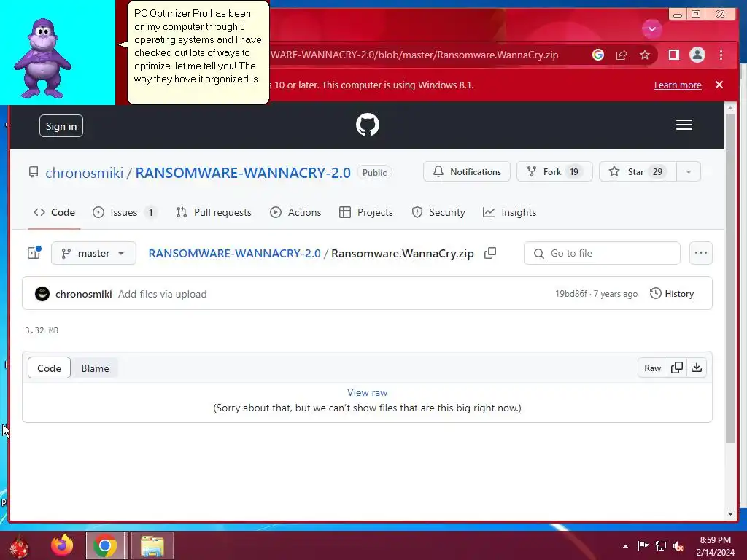Switch to the Code tab
This screenshot has height=560, width=747.
pyautogui.click(x=54, y=212)
